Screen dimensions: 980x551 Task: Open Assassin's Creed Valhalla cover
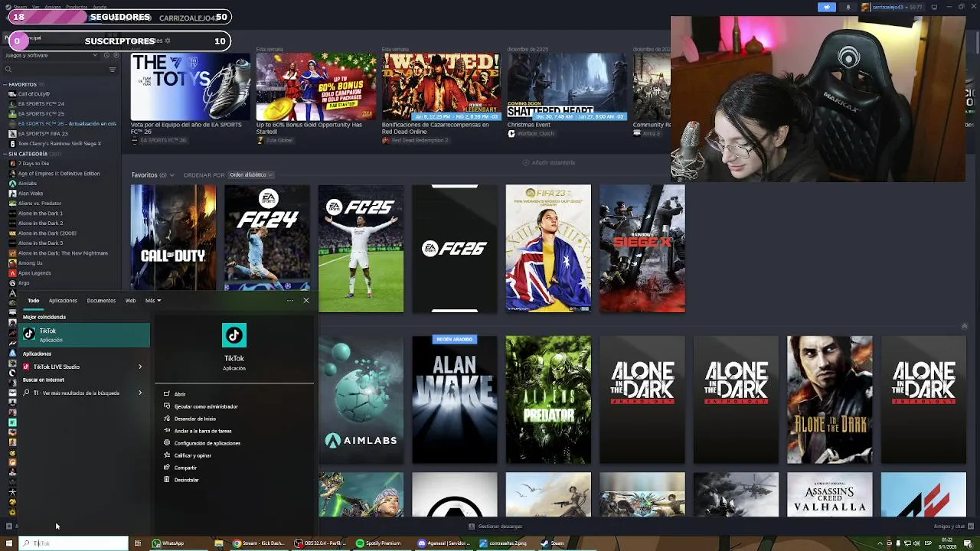pos(829,494)
